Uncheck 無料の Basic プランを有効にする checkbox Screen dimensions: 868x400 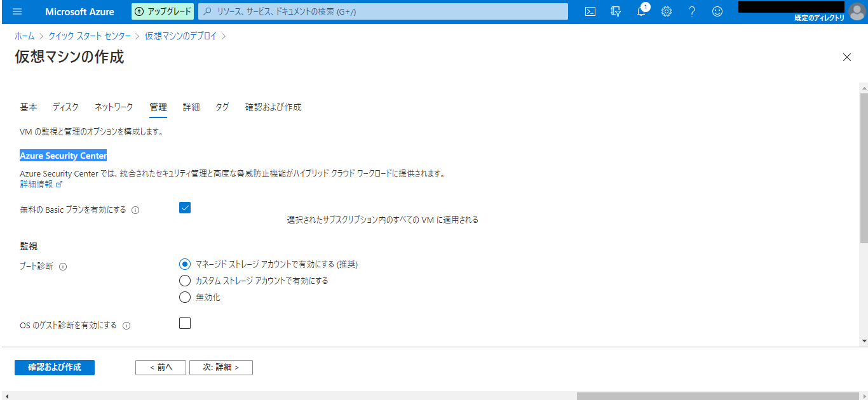tap(185, 208)
